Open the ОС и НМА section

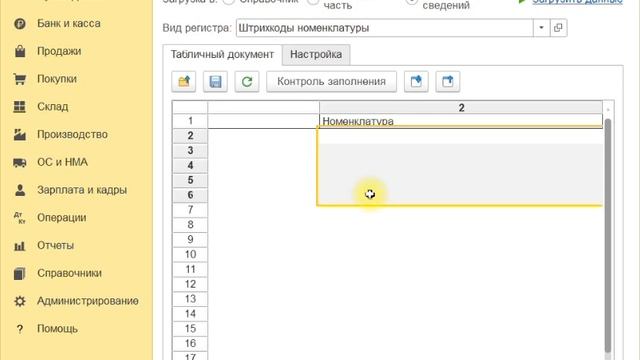coord(62,162)
